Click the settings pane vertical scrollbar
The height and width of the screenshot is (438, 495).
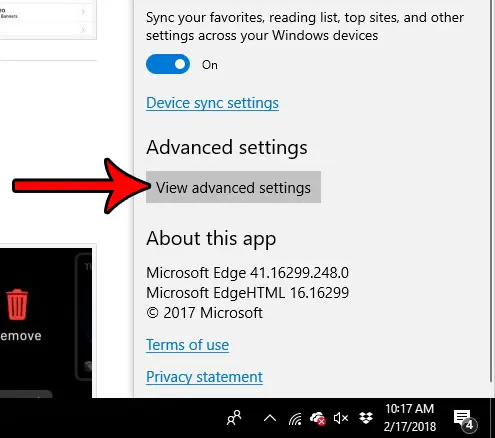tap(491, 190)
